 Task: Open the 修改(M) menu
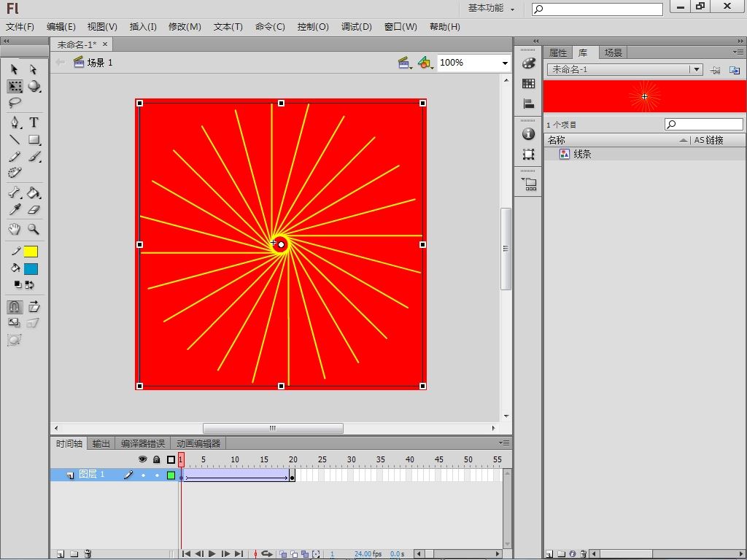point(185,27)
